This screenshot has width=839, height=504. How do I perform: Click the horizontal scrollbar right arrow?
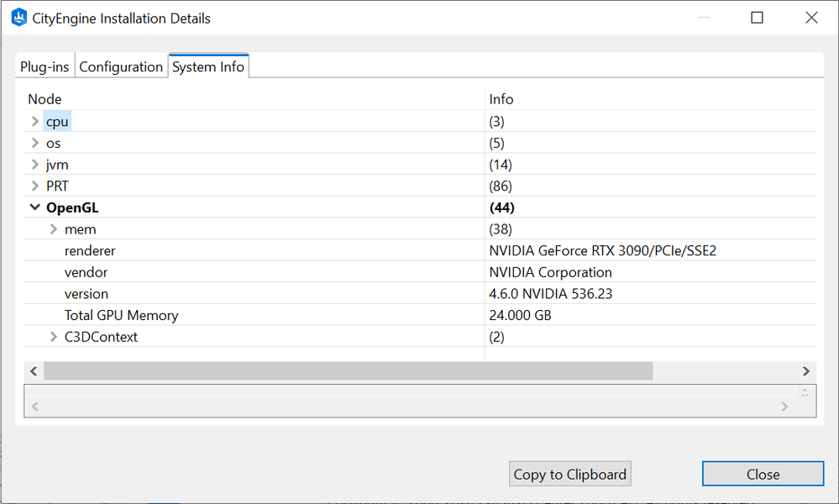click(x=805, y=371)
